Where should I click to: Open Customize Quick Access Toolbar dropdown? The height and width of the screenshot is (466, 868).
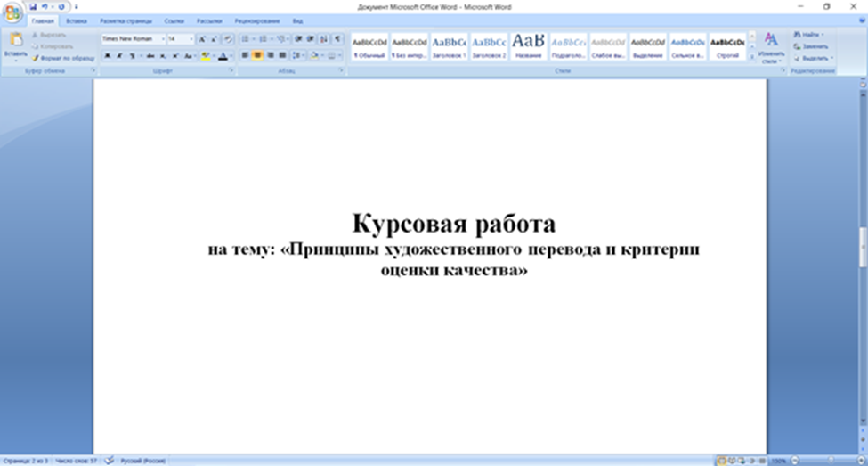77,7
